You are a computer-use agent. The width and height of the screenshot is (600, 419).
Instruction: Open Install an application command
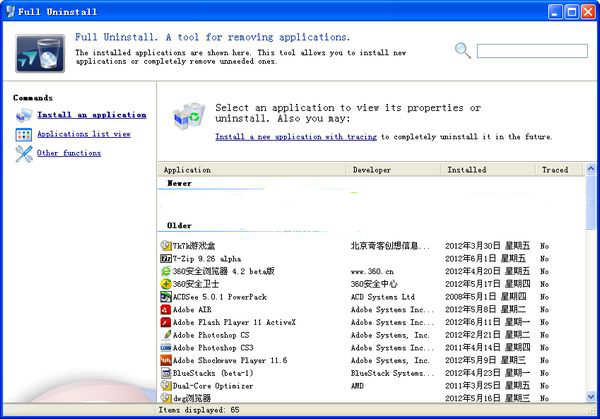91,115
